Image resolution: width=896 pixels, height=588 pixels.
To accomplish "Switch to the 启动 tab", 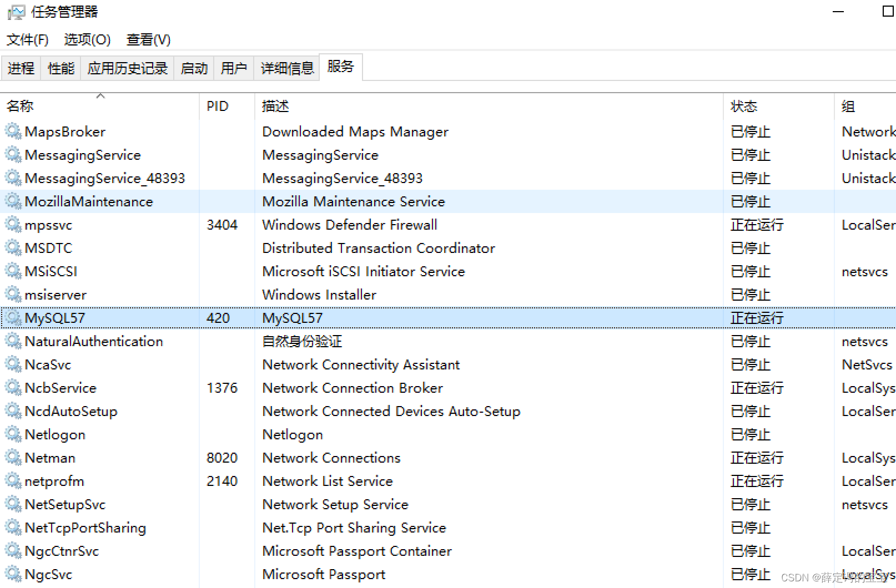I will tap(193, 67).
